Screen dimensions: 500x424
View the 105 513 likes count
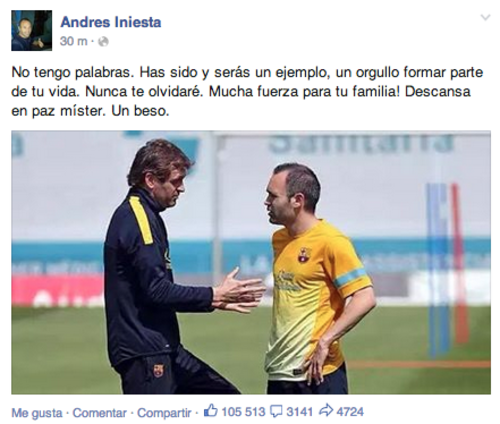[x=243, y=412]
